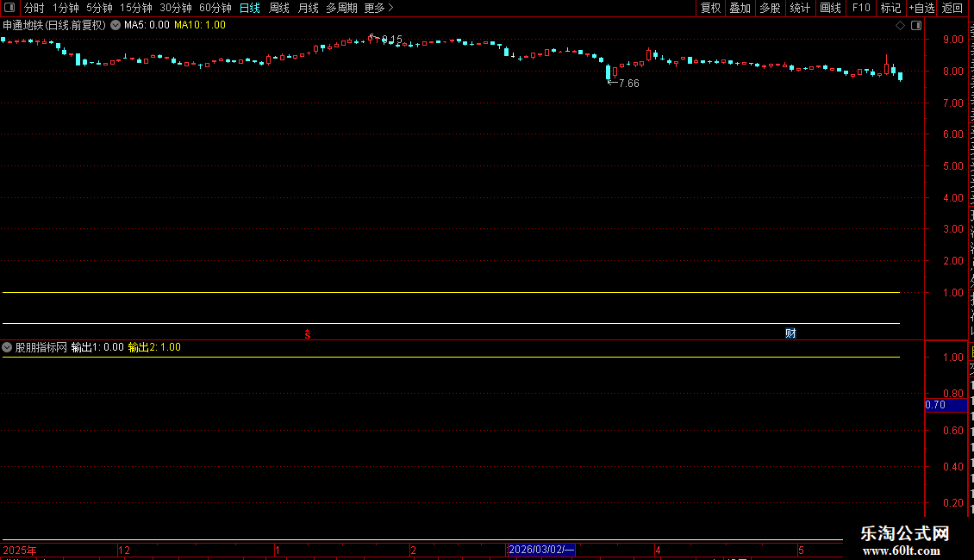The image size is (974, 560).
Task: Click the red S marker on the chart
Action: coord(308,334)
